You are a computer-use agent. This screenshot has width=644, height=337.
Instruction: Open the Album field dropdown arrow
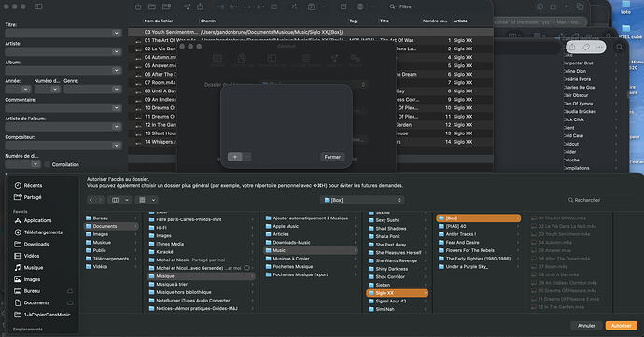117,71
